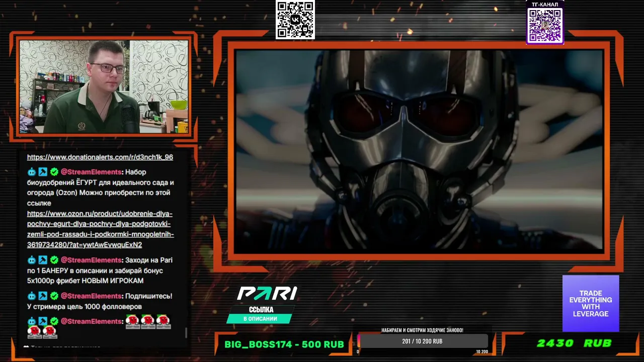Click the НОВЫМ ИГРОКАМ bonus message text

(x=101, y=270)
